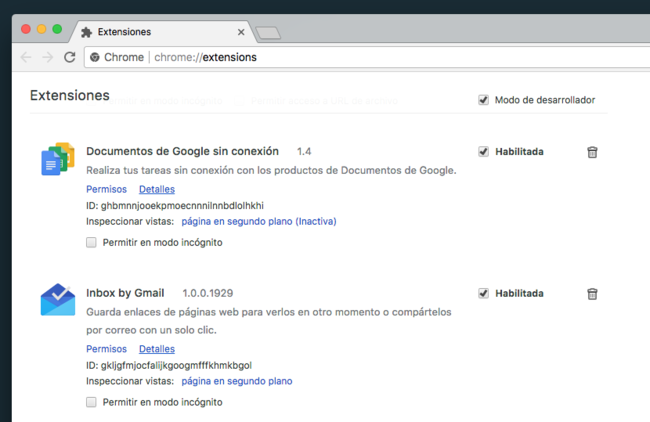Click the Extensiones page heading
This screenshot has width=650, height=422.
coord(70,95)
